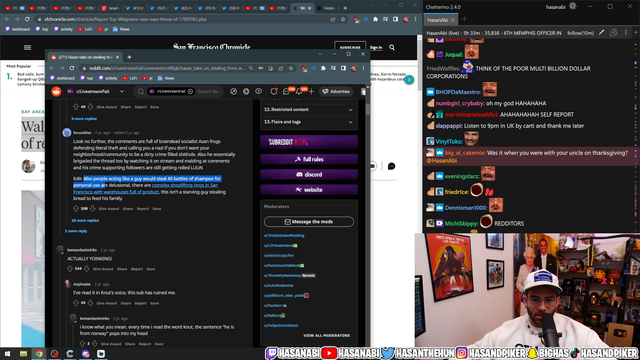Click the Chronicle SUBSCRIBE button

coord(350,47)
